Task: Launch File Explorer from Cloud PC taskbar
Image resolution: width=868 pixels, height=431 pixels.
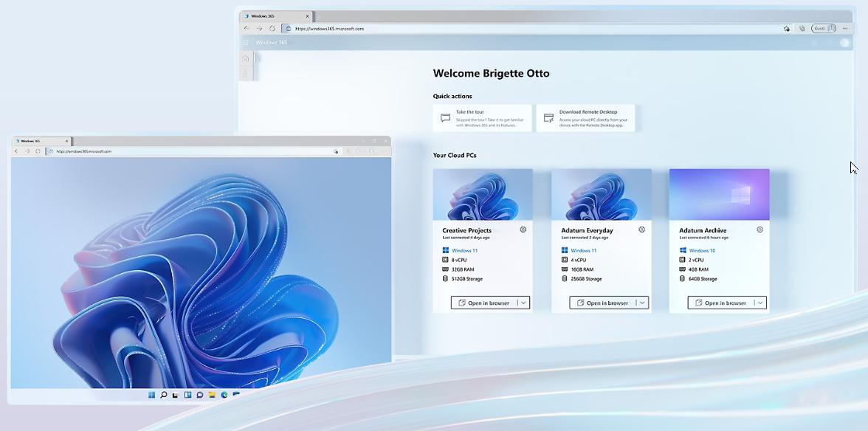Action: (x=212, y=395)
